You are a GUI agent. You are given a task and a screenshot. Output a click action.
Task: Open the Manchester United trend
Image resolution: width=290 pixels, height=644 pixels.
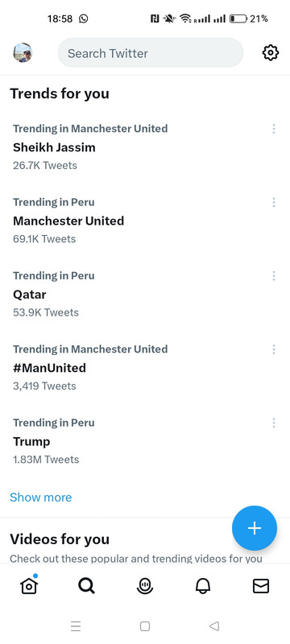click(68, 221)
